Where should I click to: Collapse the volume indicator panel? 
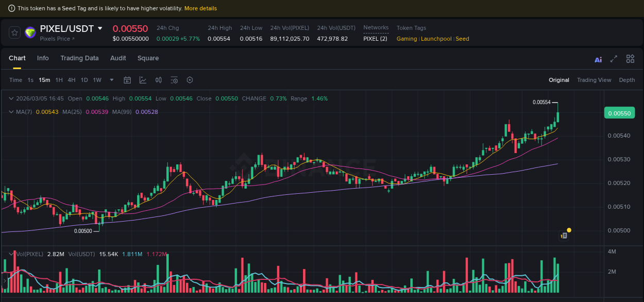click(11, 254)
